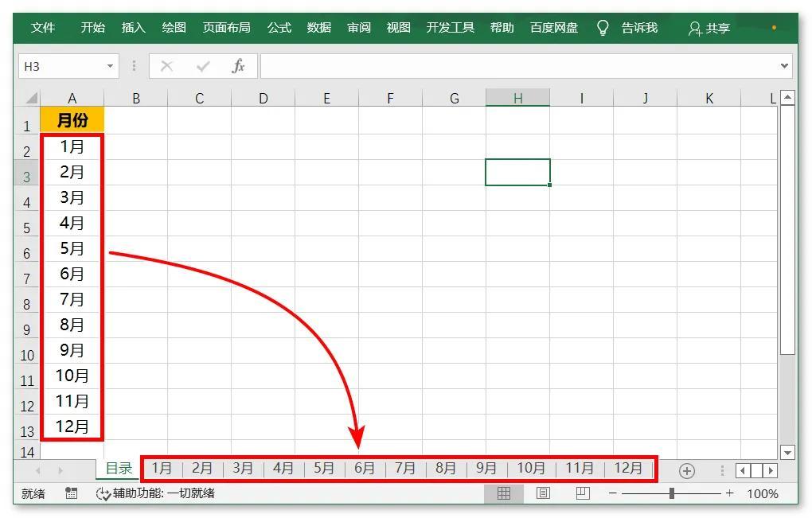Click the Select All corner triangle
The height and width of the screenshot is (518, 812).
[31, 98]
